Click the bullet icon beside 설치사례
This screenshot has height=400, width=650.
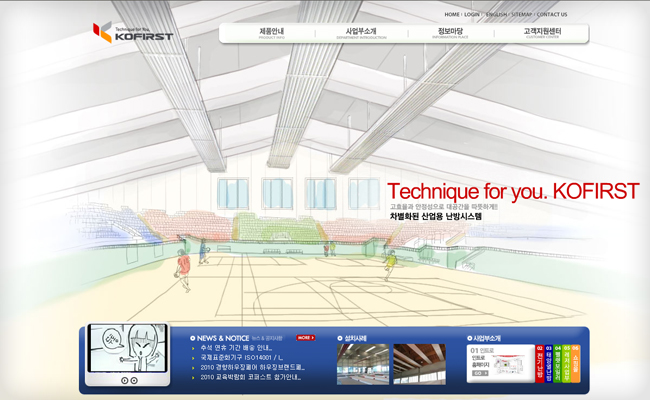pyautogui.click(x=340, y=338)
